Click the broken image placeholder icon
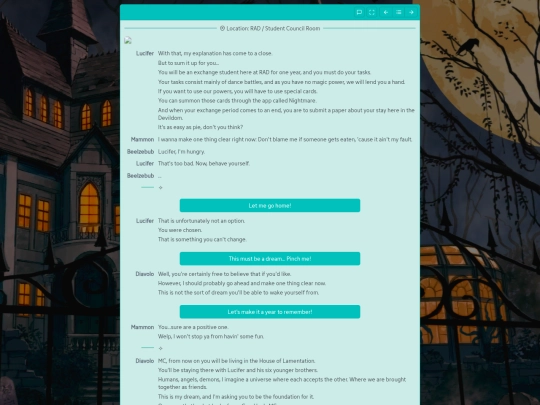 point(128,41)
